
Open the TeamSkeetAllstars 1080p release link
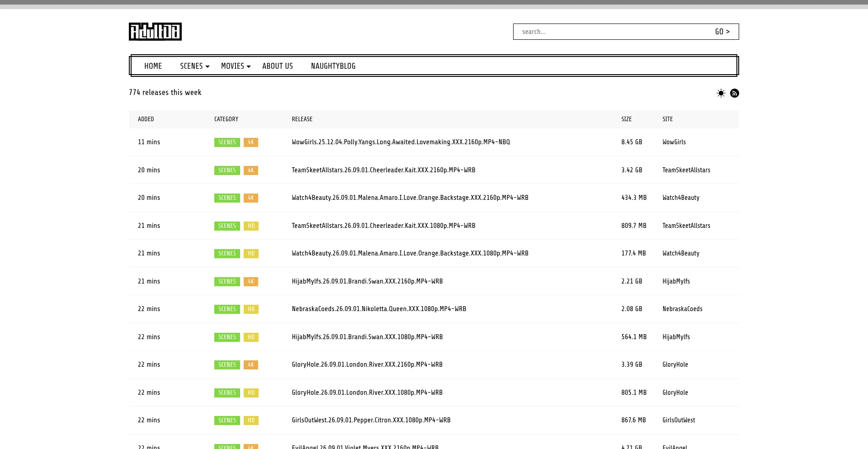[x=383, y=226]
